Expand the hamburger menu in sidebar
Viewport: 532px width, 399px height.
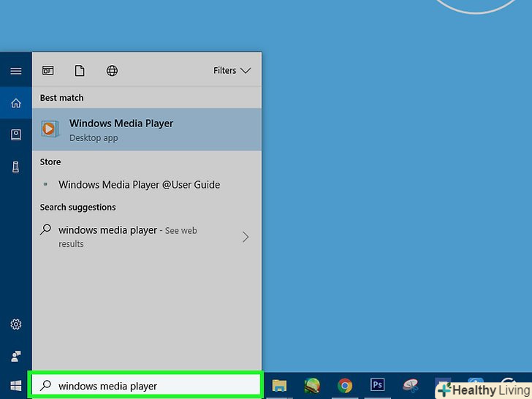15,71
